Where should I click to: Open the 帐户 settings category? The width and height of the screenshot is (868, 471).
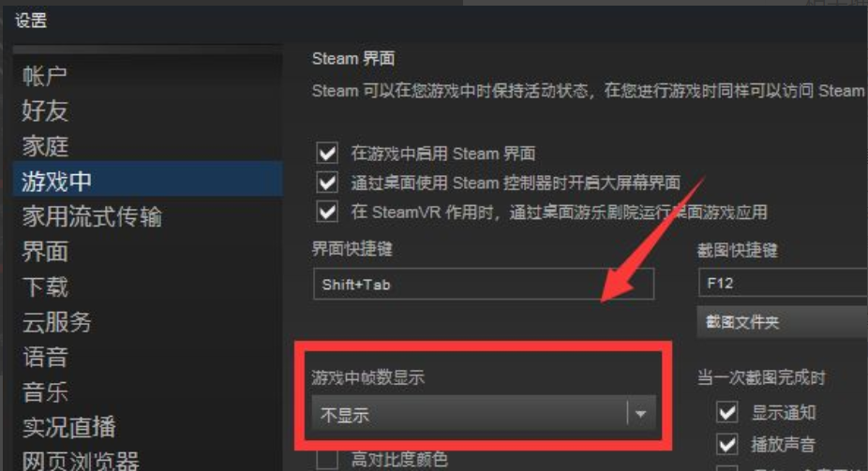coord(44,76)
